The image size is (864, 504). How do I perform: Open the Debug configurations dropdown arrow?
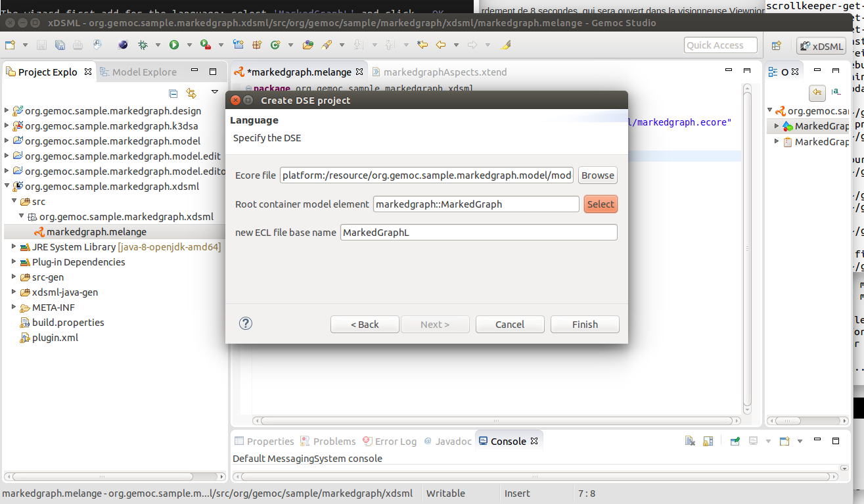click(x=158, y=45)
